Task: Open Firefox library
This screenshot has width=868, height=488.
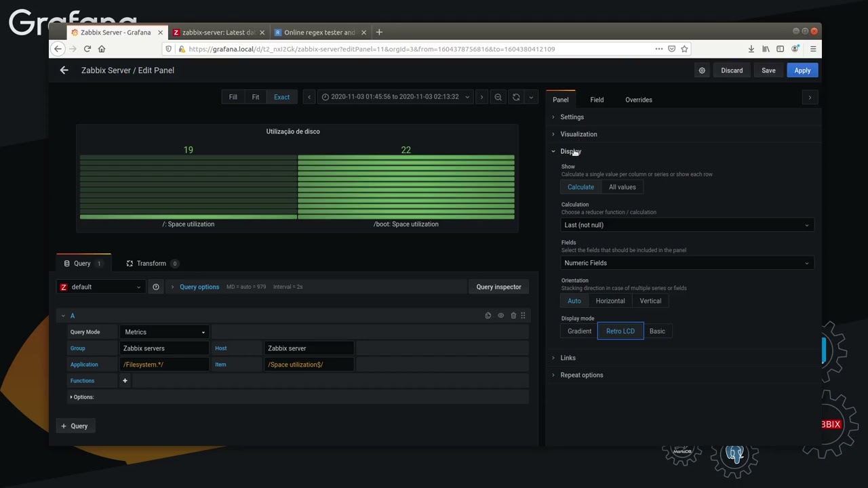Action: click(766, 49)
